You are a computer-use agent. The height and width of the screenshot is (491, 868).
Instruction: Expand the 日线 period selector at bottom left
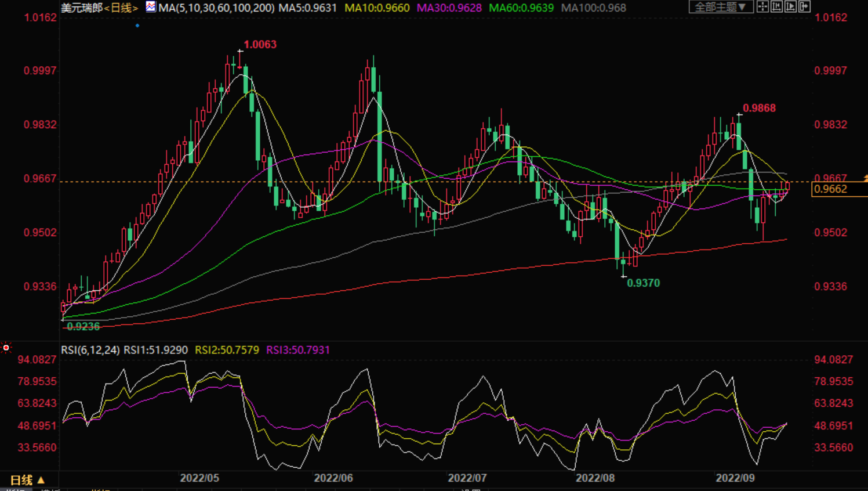[x=27, y=480]
